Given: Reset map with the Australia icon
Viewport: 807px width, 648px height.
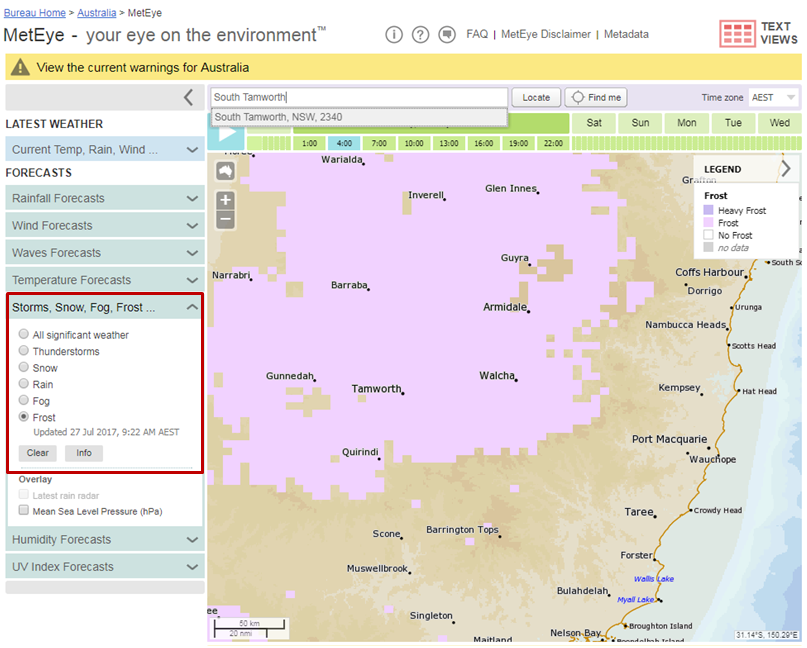Looking at the screenshot, I should [x=225, y=171].
